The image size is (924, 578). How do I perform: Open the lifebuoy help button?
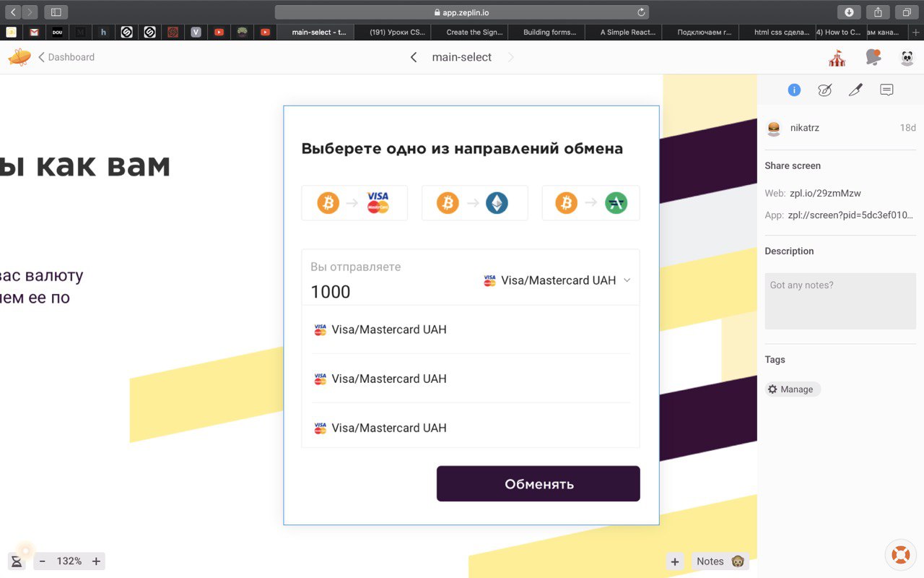(x=900, y=555)
